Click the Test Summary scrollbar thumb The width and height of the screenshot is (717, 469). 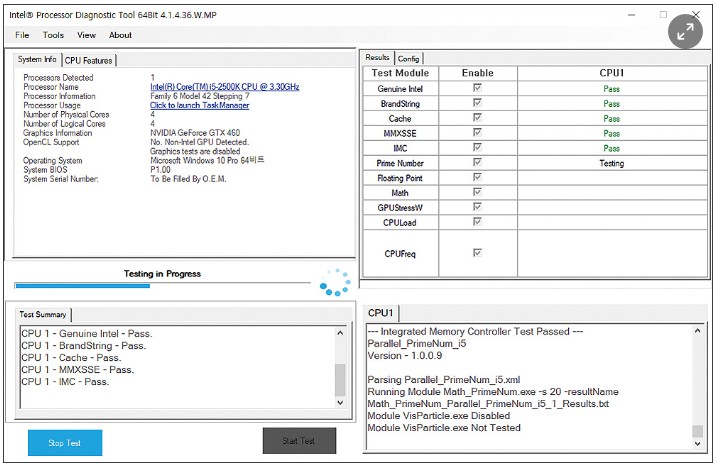(x=340, y=380)
